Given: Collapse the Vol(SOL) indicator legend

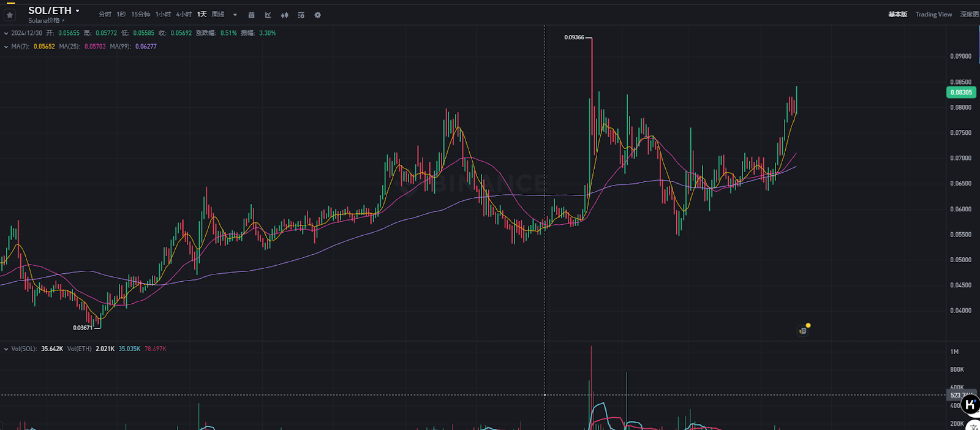Looking at the screenshot, I should tap(6, 349).
